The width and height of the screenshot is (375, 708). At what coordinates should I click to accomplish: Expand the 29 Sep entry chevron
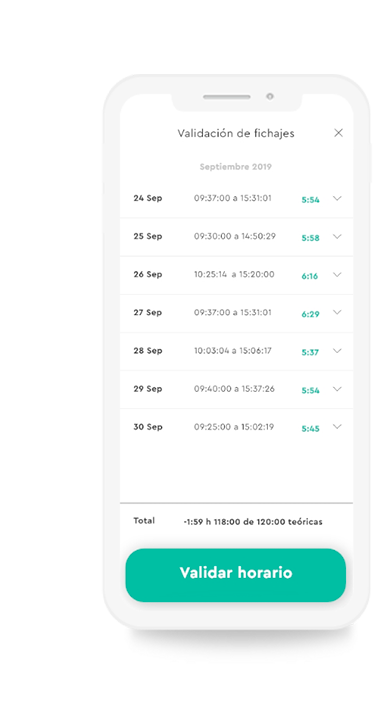[337, 389]
